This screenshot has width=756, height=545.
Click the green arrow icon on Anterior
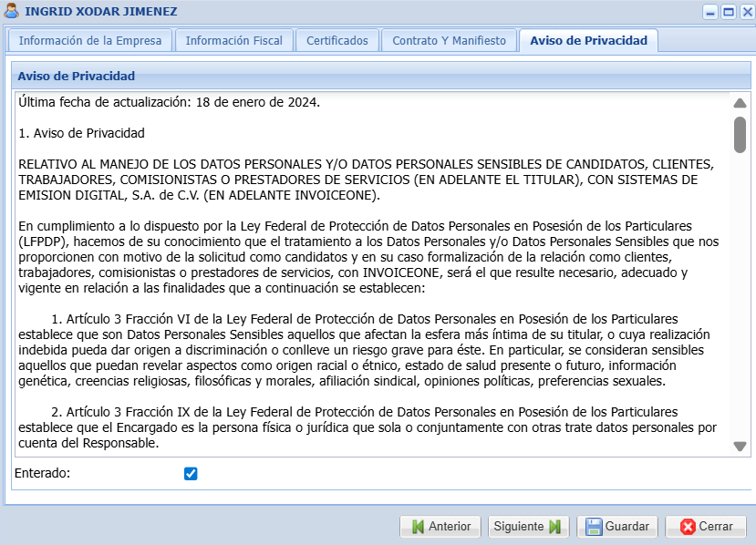click(x=417, y=527)
